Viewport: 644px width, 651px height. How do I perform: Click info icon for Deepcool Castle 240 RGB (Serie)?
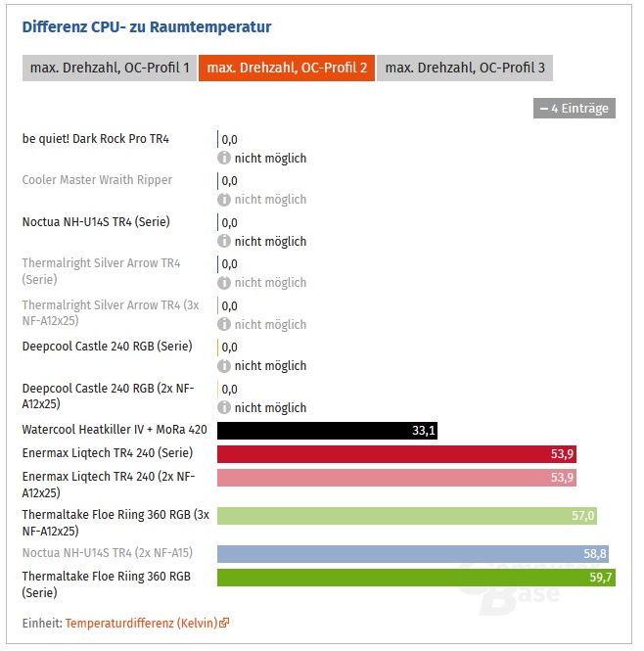(224, 366)
